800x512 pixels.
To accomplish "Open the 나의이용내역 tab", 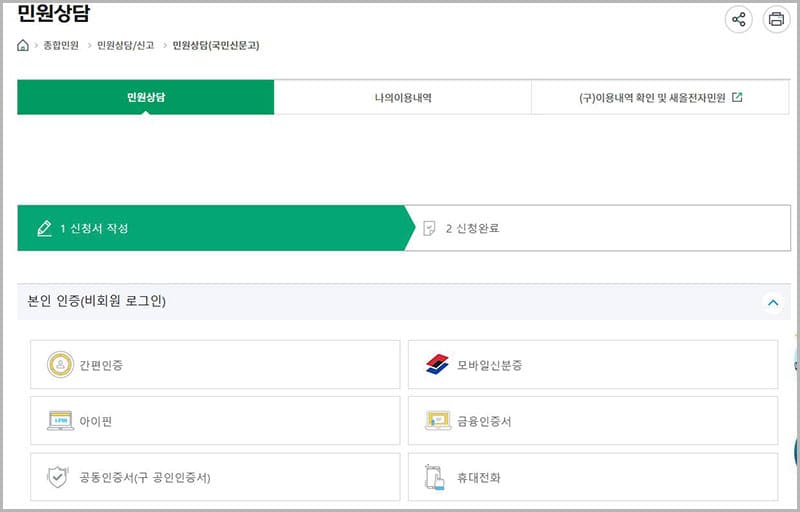I will click(x=403, y=97).
